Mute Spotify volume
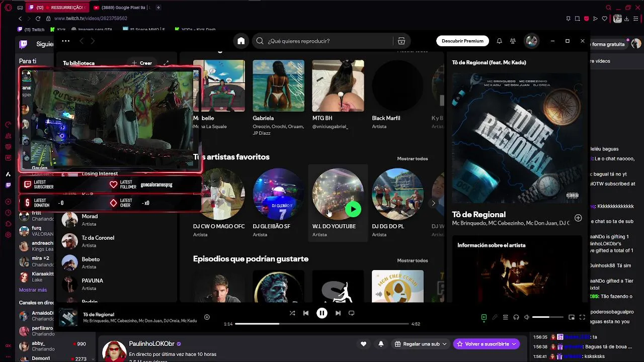 click(x=527, y=317)
